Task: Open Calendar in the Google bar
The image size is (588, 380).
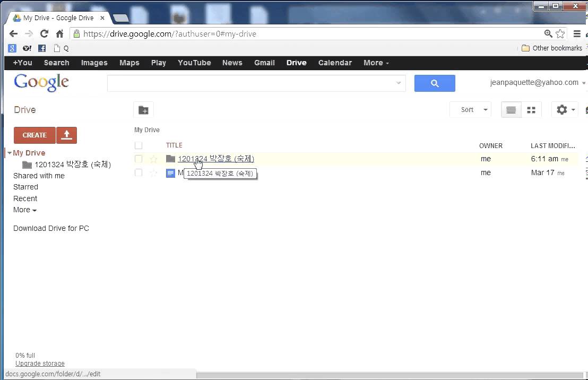Action: pos(335,63)
